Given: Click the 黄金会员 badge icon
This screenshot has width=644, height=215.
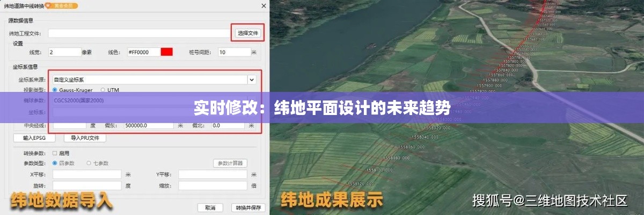Looking at the screenshot, I should tap(63, 6).
